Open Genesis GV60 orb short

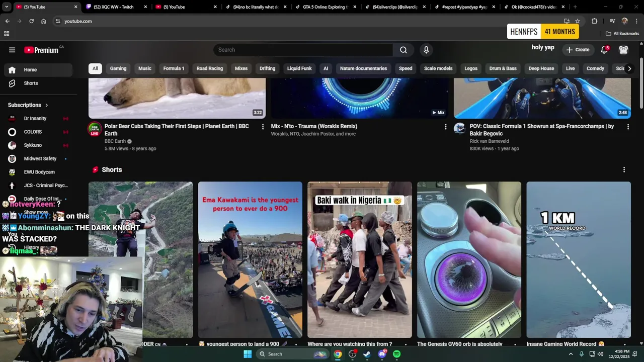(469, 260)
